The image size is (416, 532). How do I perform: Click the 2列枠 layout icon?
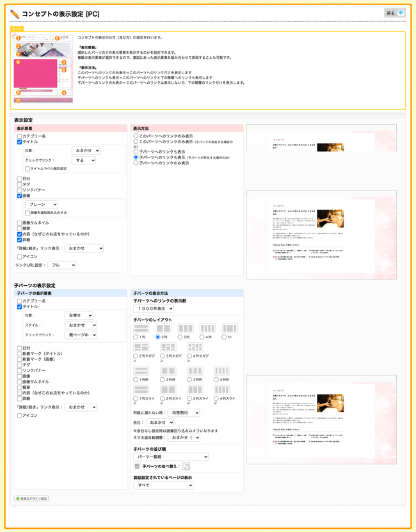168,371
